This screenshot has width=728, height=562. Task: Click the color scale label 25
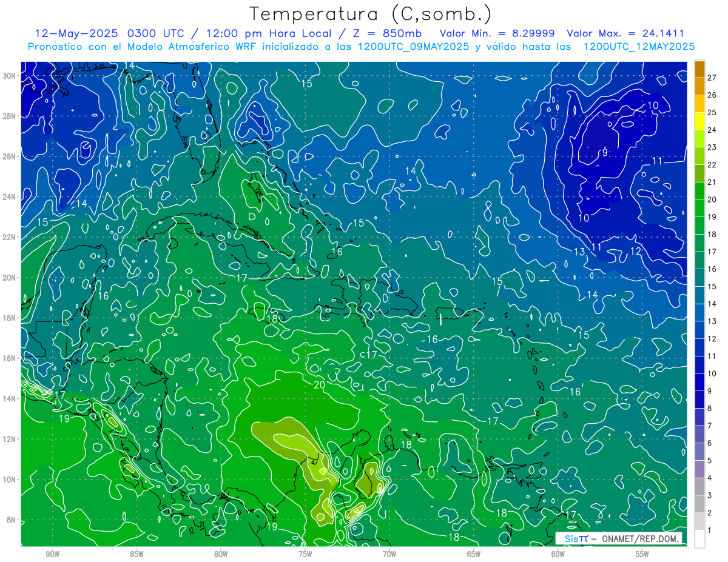click(x=712, y=113)
